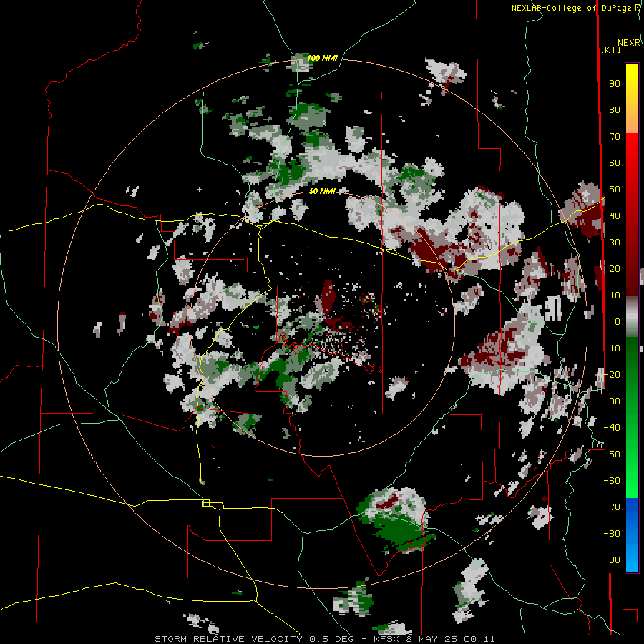This screenshot has height=644, width=644.
Task: Click the 60 value on the velocity scale
Action: [615, 162]
